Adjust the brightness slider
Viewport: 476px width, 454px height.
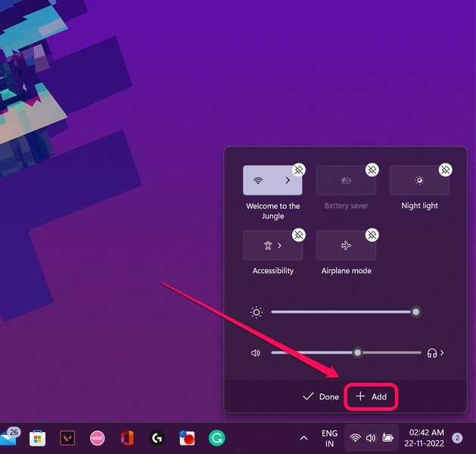346,312
